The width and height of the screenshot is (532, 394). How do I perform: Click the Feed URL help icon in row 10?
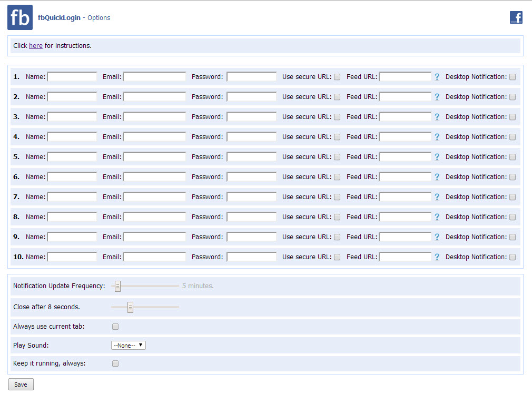coord(437,257)
